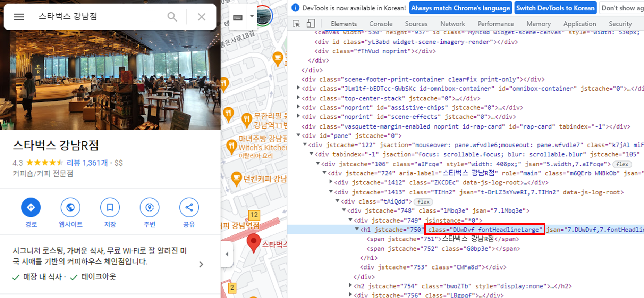The image size is (644, 298).
Task: Switch to the Sources tab
Action: tap(416, 24)
